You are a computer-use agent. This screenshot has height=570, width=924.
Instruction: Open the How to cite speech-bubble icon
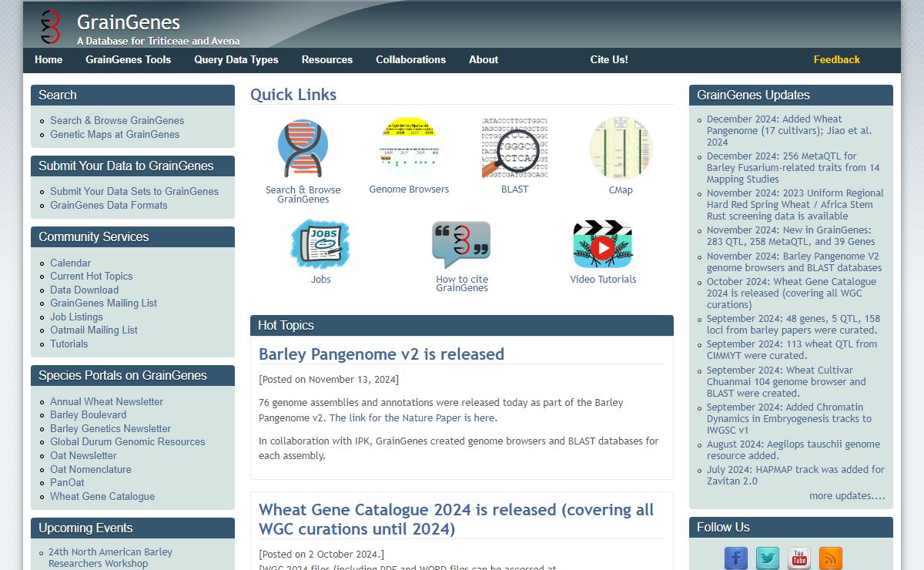pyautogui.click(x=461, y=245)
